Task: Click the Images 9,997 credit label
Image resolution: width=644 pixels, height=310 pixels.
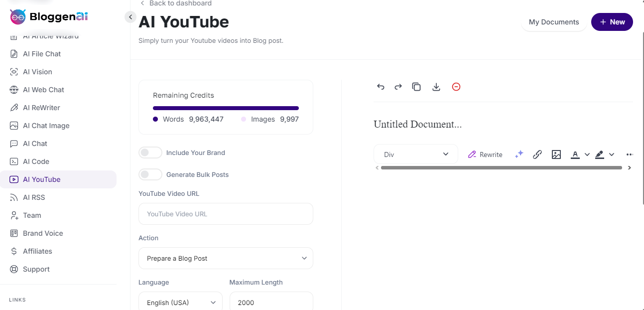Action: click(x=270, y=119)
